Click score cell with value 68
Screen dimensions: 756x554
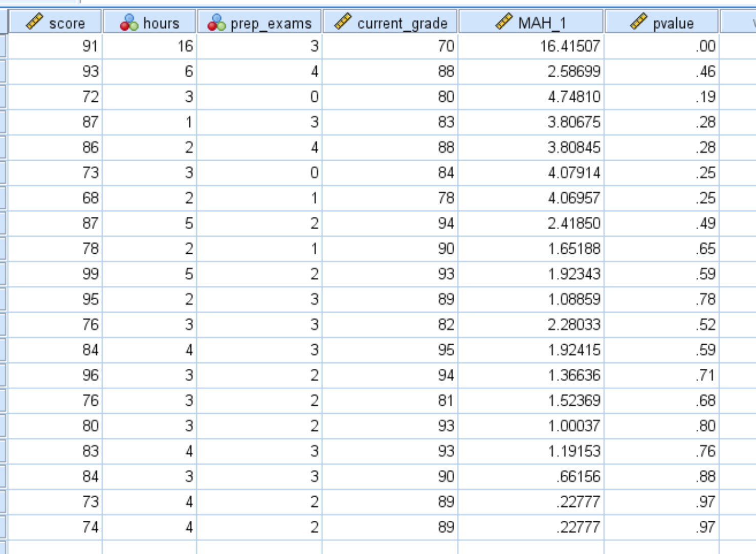click(x=55, y=198)
